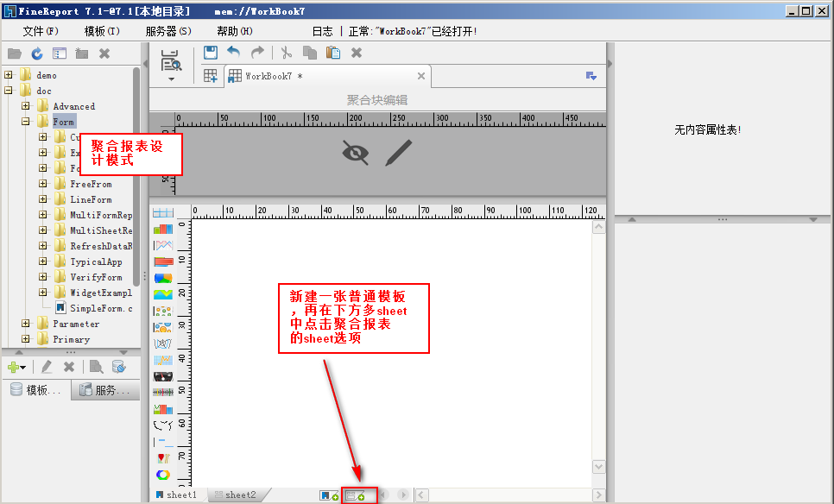This screenshot has width=834, height=504.
Task: Click the delete X icon in file panel
Action: (104, 54)
